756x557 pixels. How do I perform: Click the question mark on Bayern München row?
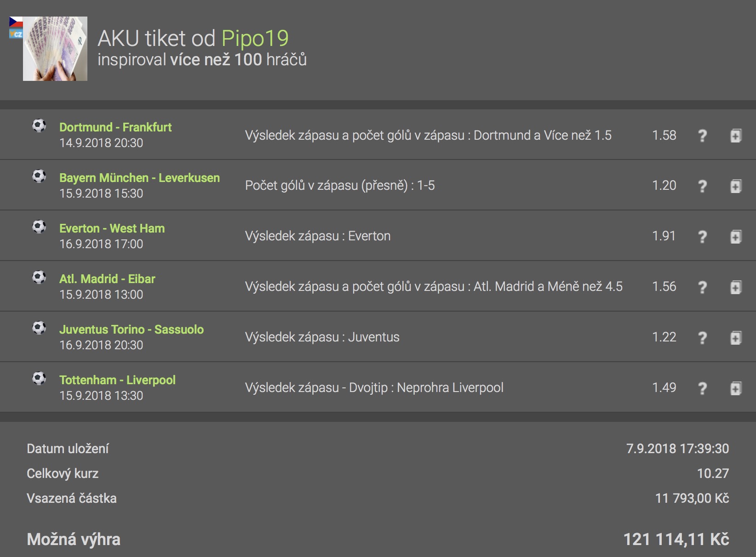pos(702,186)
